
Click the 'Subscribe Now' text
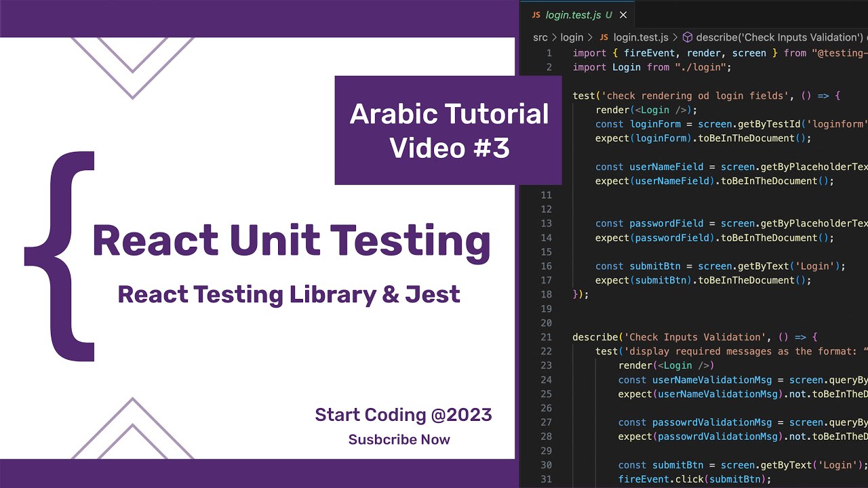pos(399,439)
